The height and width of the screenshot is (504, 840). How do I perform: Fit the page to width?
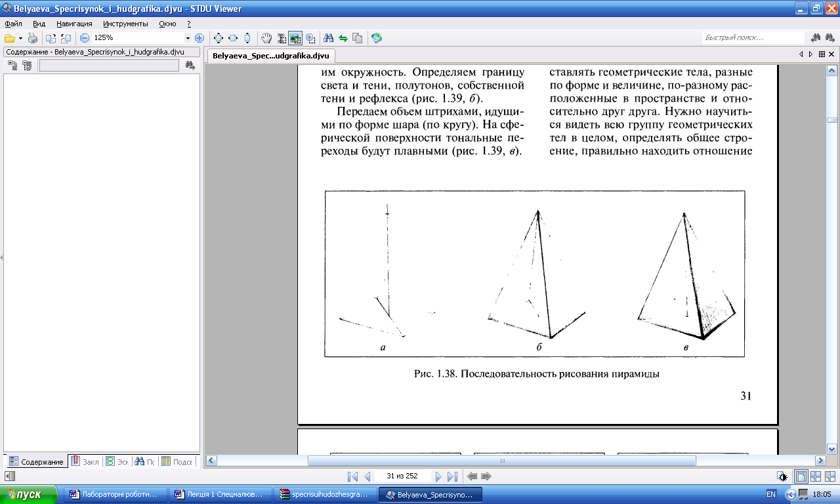pos(233,38)
